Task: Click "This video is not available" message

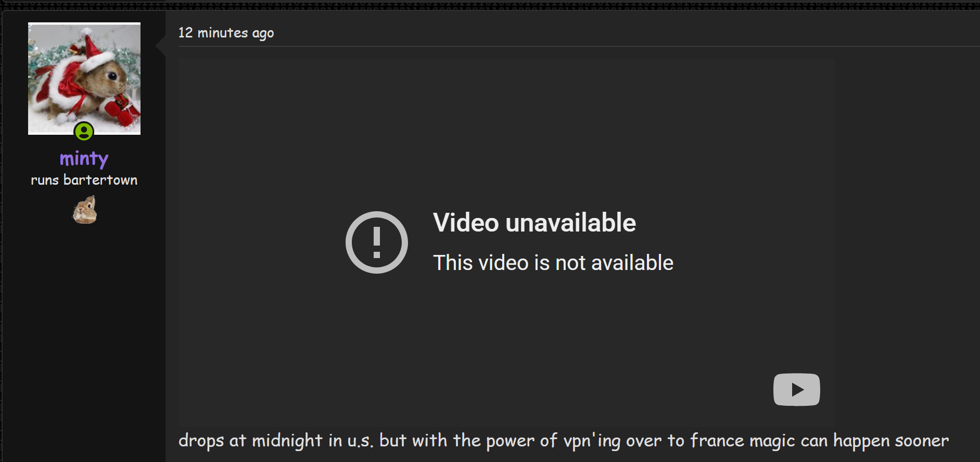Action: point(553,263)
